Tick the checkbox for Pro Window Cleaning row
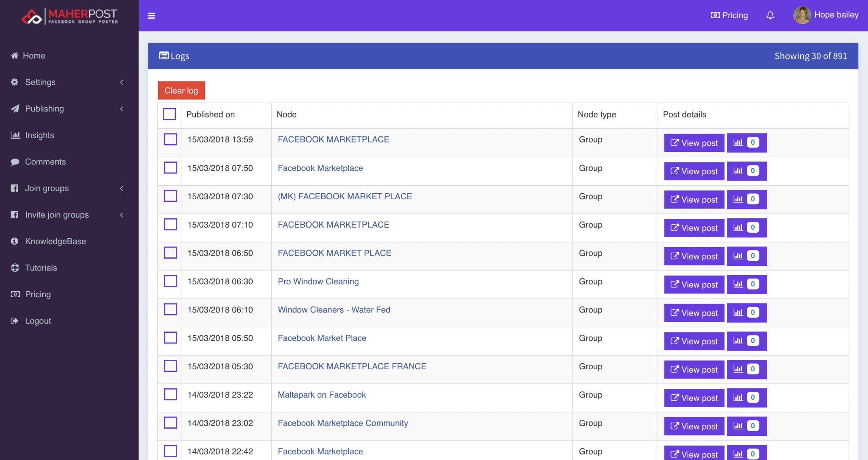 (x=170, y=281)
